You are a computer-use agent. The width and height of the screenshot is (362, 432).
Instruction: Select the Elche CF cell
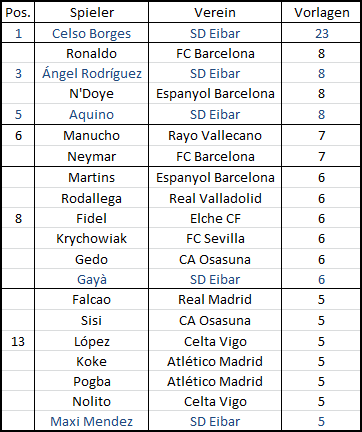coord(215,218)
